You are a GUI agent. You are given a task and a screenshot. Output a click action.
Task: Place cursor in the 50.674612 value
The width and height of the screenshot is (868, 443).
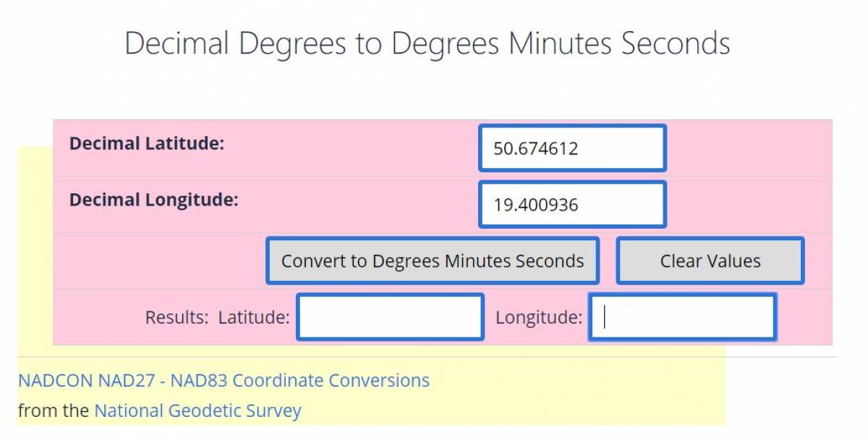pos(535,149)
